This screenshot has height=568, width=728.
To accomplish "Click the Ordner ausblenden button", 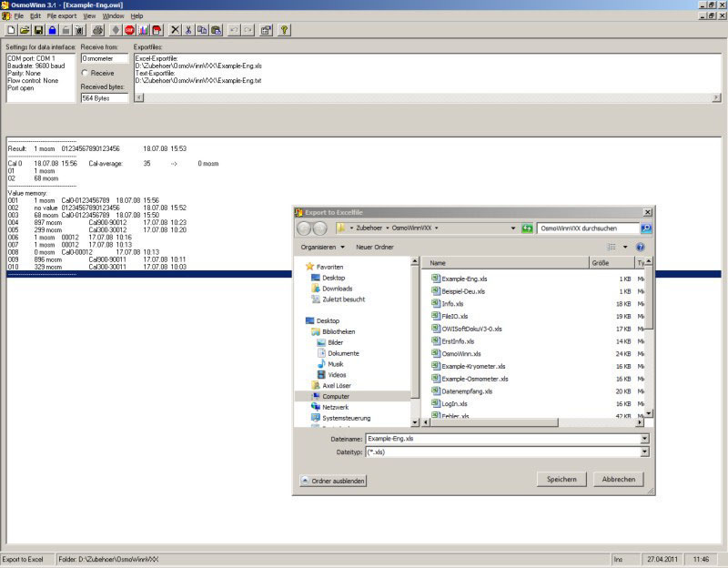I will (x=334, y=480).
